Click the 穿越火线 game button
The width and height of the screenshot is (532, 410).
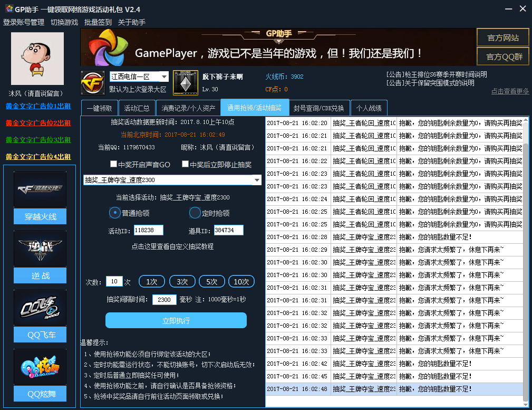[40, 216]
